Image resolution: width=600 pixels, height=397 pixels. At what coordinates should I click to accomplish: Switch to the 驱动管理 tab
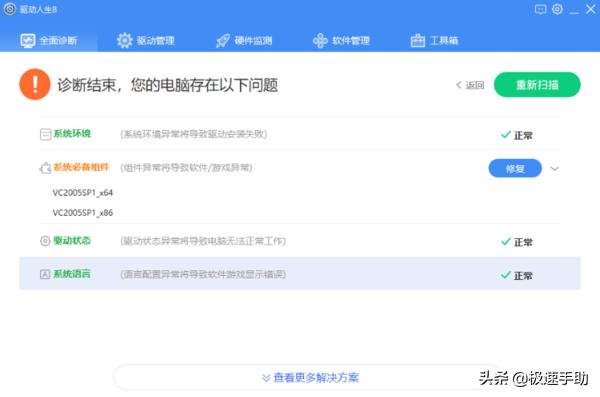tap(146, 40)
